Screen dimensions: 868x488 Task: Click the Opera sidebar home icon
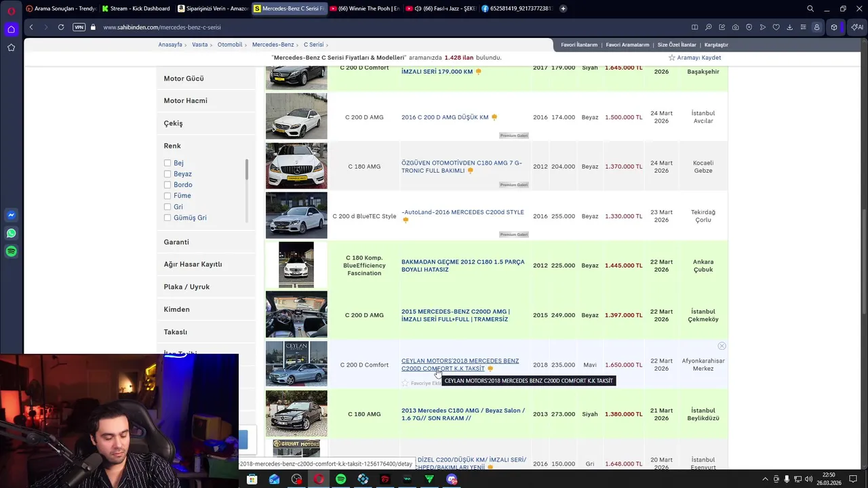pyautogui.click(x=11, y=29)
